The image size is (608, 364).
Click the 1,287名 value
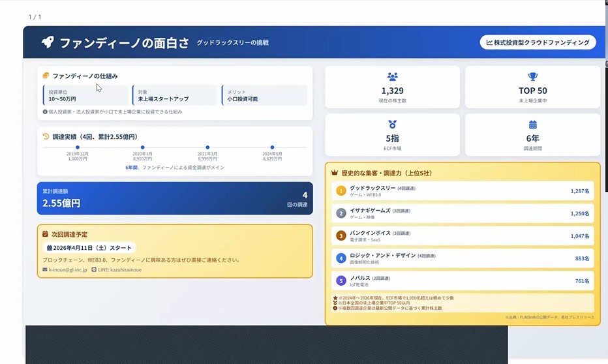pyautogui.click(x=580, y=191)
